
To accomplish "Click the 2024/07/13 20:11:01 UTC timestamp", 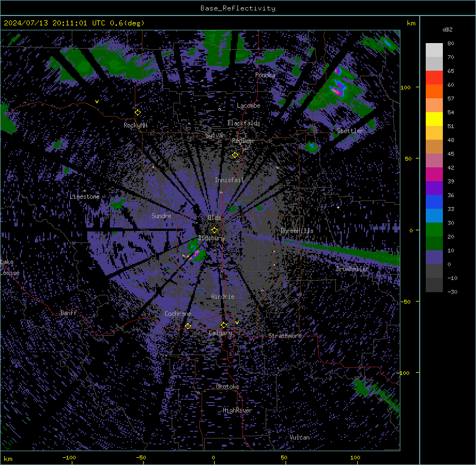I will coord(55,23).
